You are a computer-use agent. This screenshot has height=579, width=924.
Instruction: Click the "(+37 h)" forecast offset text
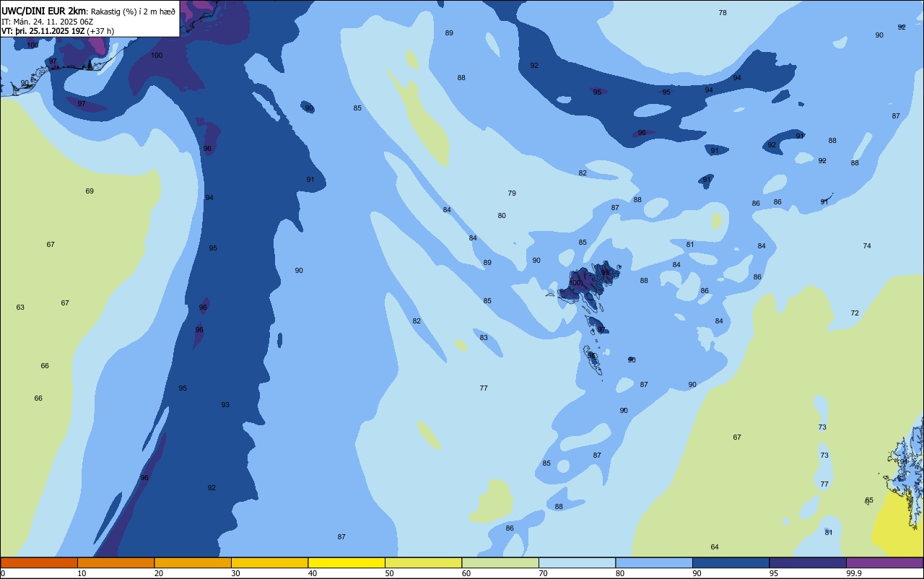pos(101,31)
